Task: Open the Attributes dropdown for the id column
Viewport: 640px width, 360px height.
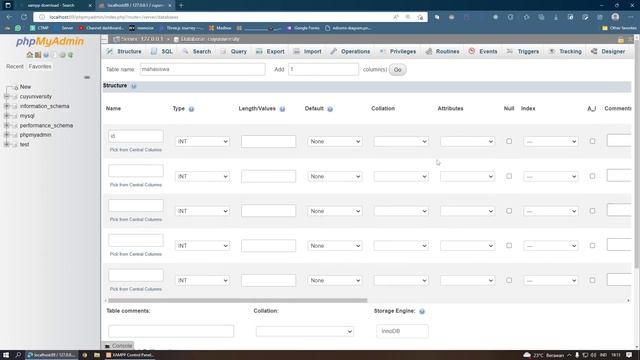Action: 467,142
